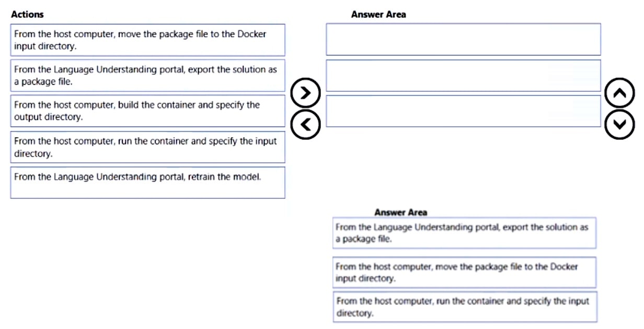This screenshot has width=644, height=329.
Task: Select the 'export the solution as a package file' action
Action: click(x=147, y=75)
